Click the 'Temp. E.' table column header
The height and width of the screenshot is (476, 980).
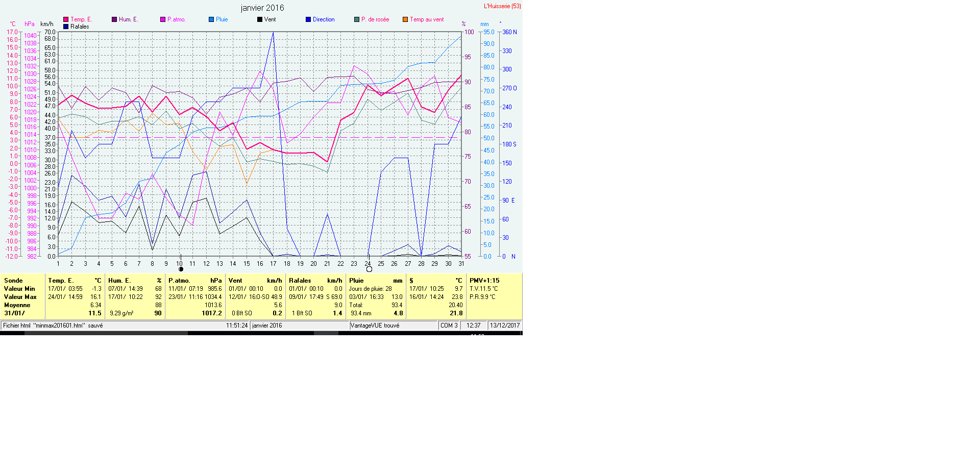pyautogui.click(x=61, y=281)
